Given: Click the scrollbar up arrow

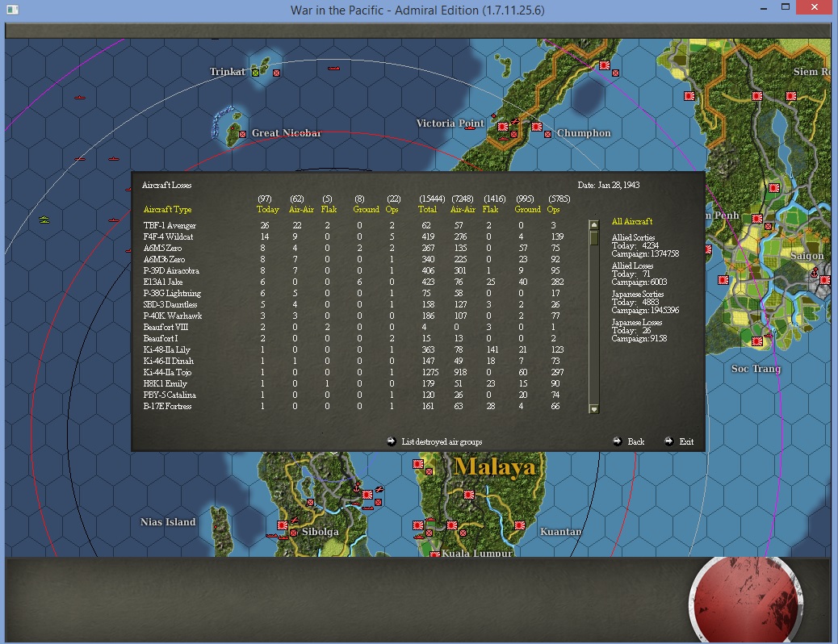Looking at the screenshot, I should (x=593, y=225).
